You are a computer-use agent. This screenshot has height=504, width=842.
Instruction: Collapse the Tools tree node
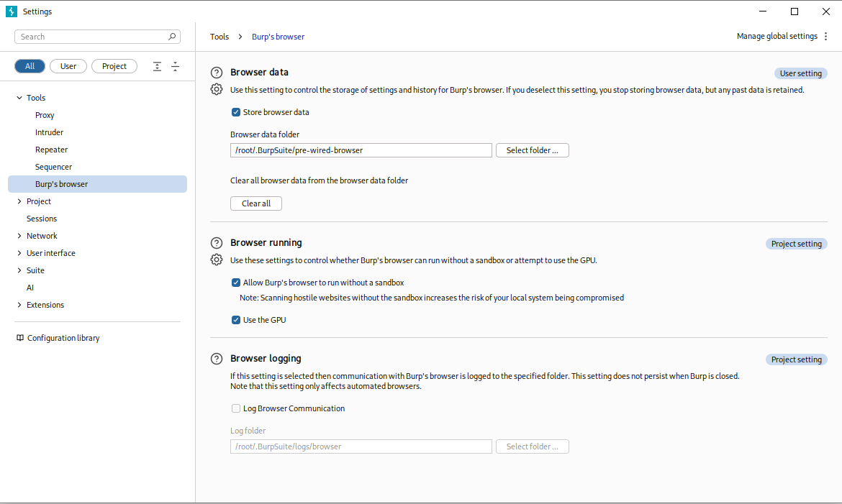(19, 98)
